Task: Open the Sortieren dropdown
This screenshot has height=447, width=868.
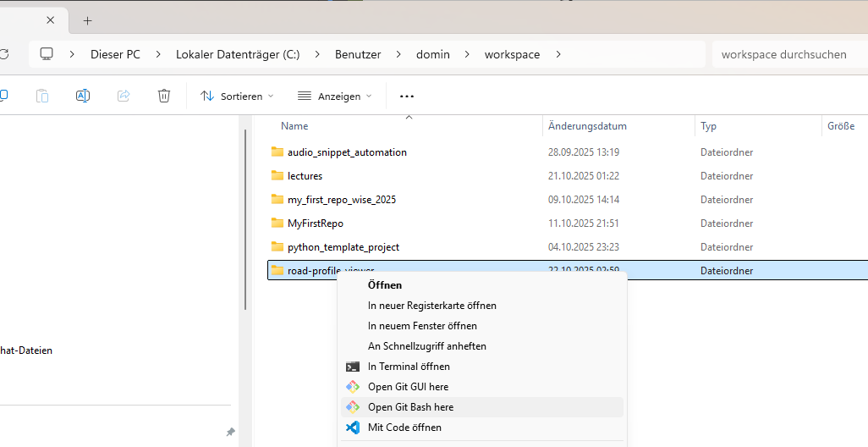Action: coord(237,97)
